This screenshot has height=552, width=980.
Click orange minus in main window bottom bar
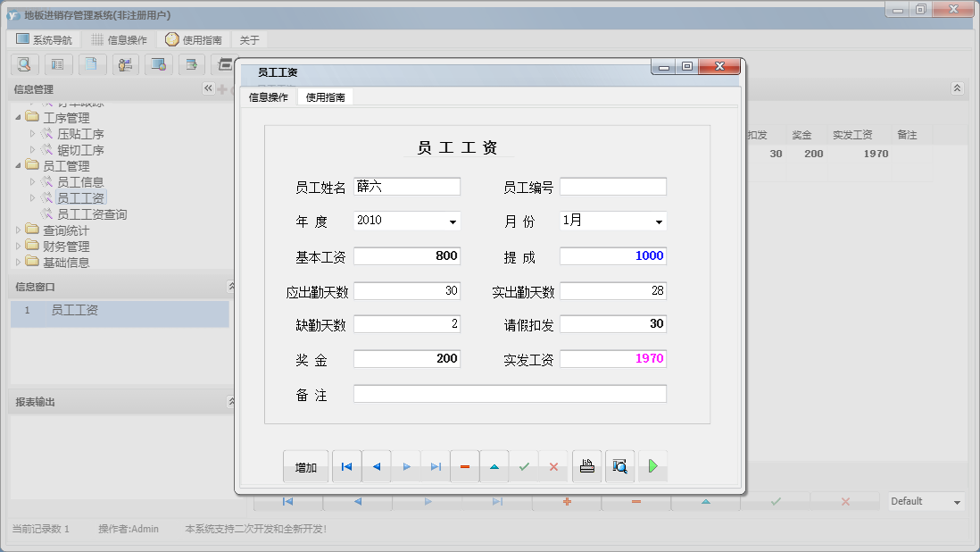tap(636, 501)
